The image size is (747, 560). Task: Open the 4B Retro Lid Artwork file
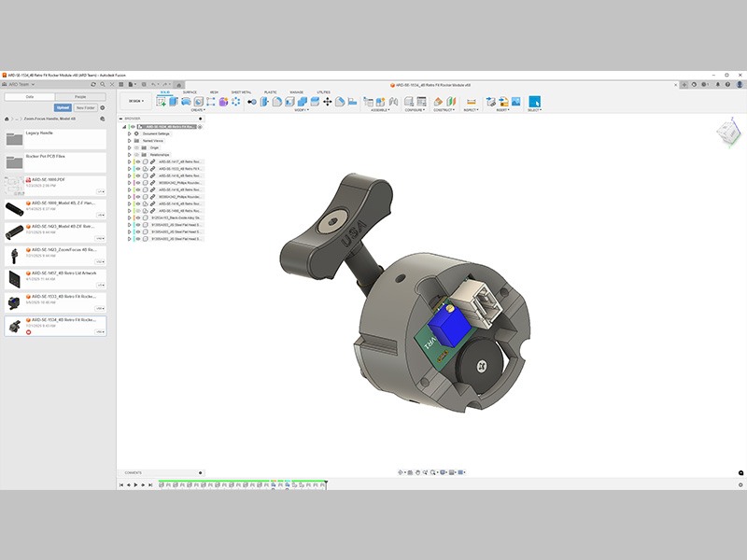[55, 279]
